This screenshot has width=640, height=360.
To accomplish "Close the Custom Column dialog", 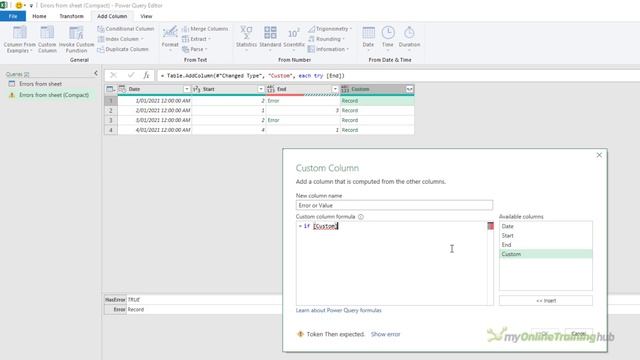I will [x=599, y=155].
